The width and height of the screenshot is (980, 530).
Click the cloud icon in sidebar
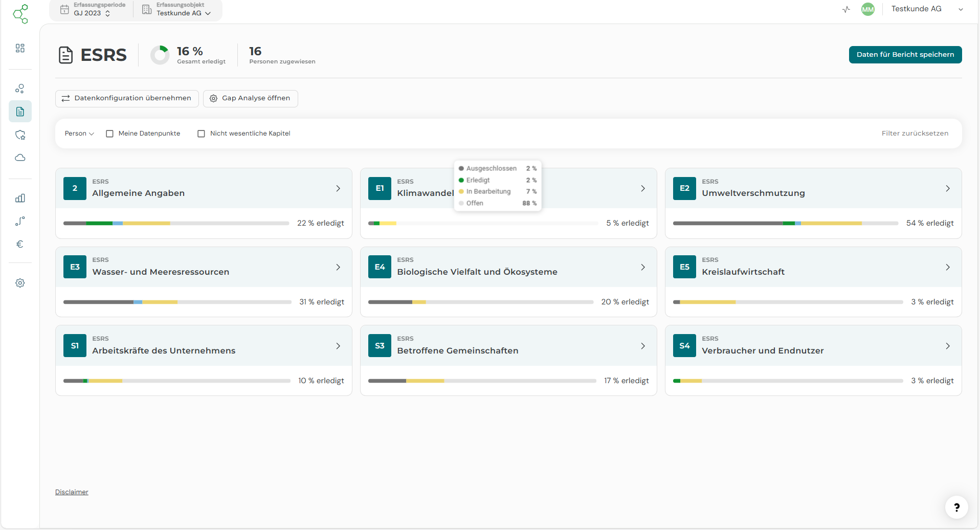pyautogui.click(x=20, y=158)
